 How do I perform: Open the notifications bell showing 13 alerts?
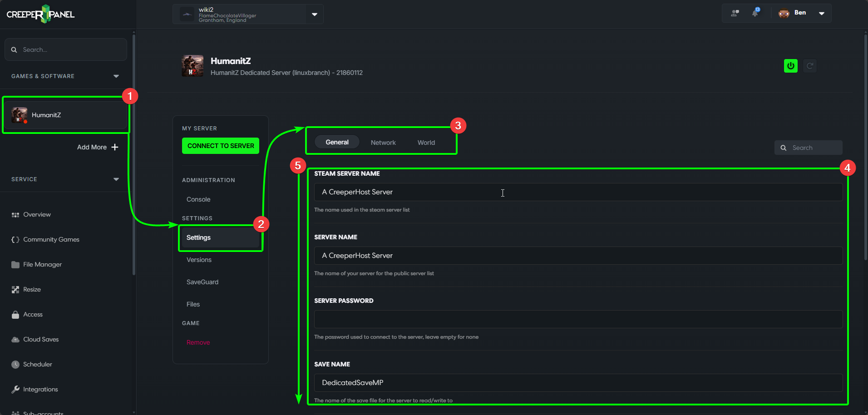756,13
